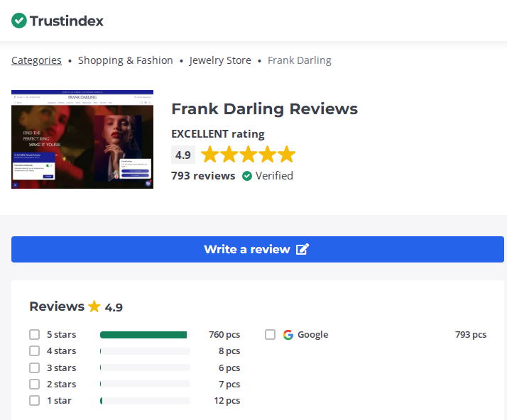Click the green Verified checkmark icon
Image resolution: width=507 pixels, height=420 pixels.
pos(247,176)
